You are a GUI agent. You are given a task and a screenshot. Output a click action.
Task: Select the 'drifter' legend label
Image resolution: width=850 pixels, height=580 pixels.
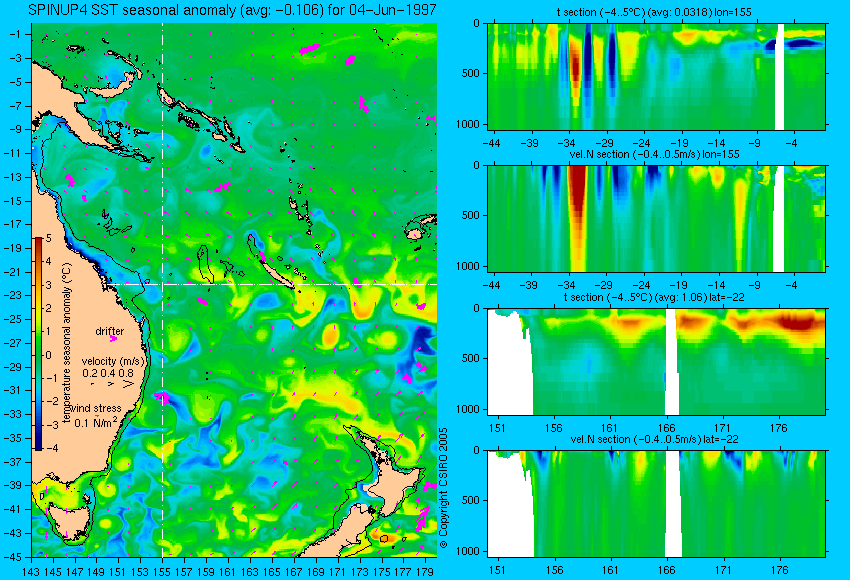[110, 331]
